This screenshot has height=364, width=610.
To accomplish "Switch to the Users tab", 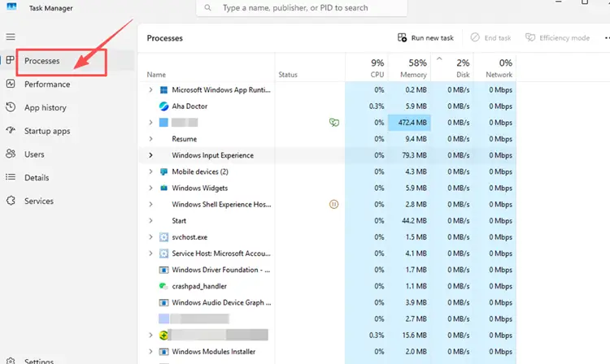I will [34, 154].
